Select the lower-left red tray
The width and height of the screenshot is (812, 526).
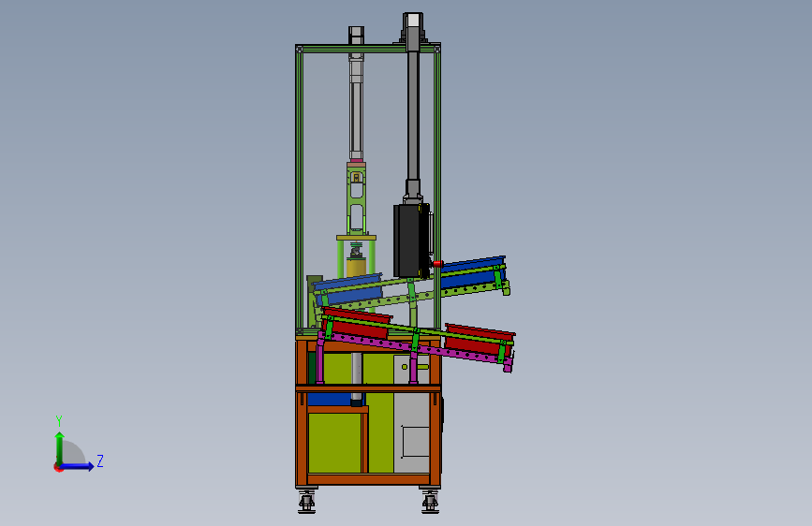pos(356,324)
